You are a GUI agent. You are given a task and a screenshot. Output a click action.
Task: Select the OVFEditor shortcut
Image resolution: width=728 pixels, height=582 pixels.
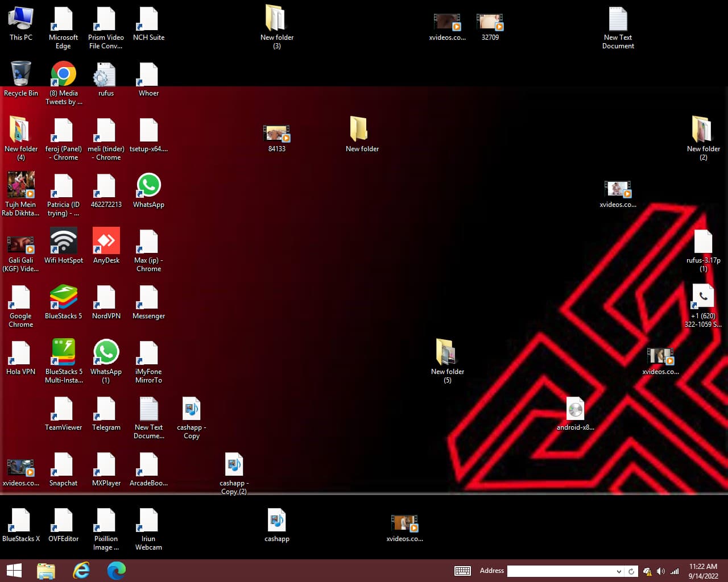pyautogui.click(x=64, y=525)
